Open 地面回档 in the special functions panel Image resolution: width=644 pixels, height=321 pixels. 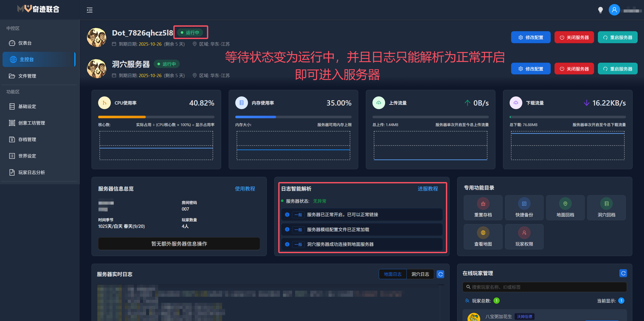pyautogui.click(x=565, y=207)
